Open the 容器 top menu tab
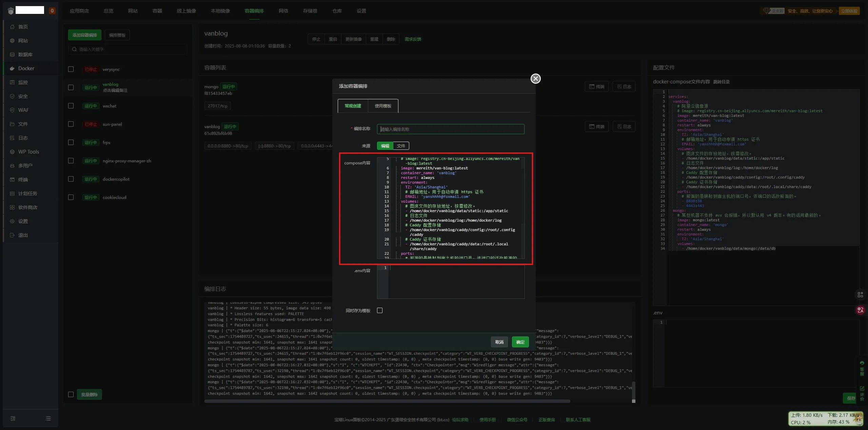Screen dimensions: 868x430 (157, 11)
